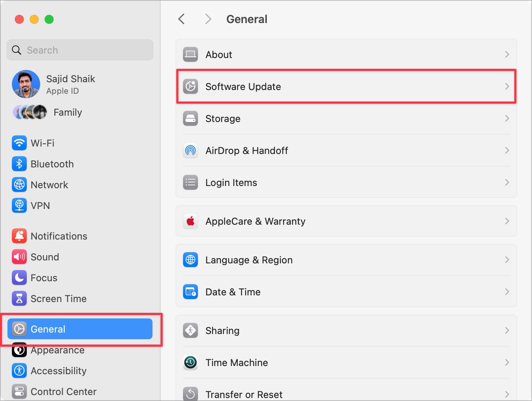
Task: Click the Time Machine clock icon
Action: pyautogui.click(x=190, y=363)
